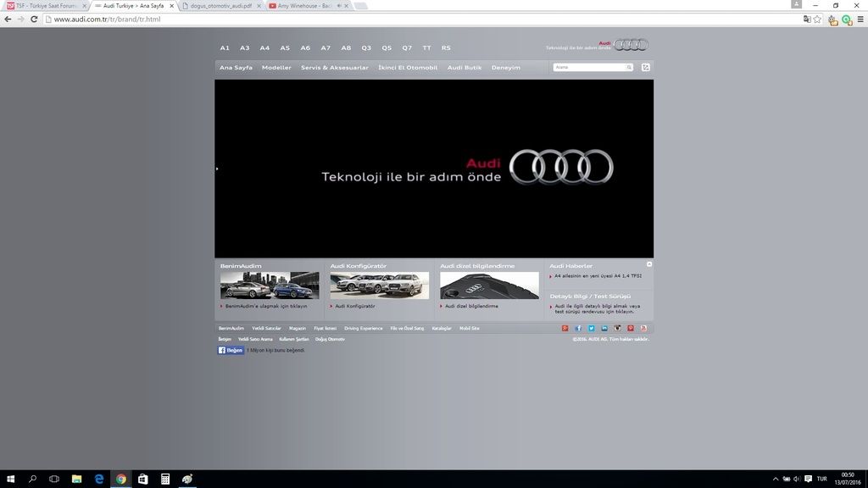
Task: Open the Deneyim menu
Action: 505,68
